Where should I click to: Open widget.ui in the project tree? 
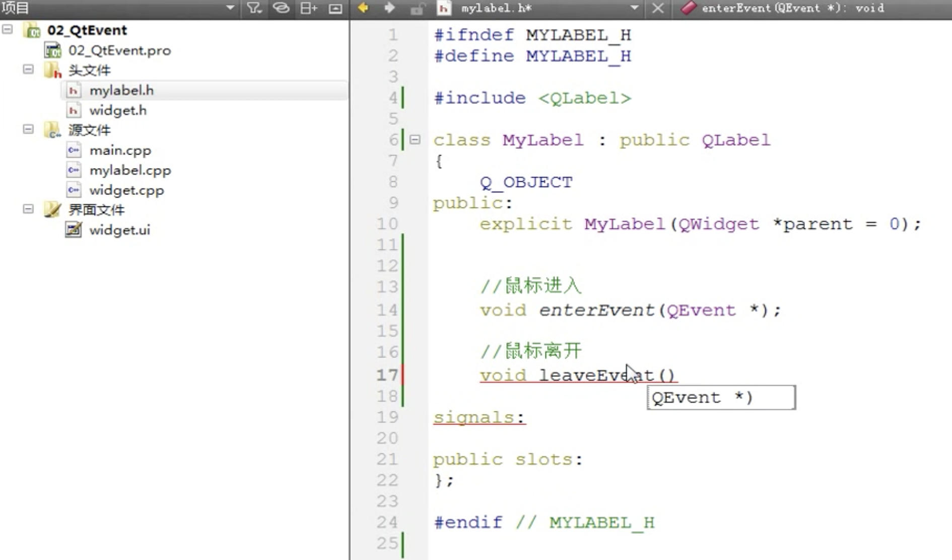tap(119, 230)
